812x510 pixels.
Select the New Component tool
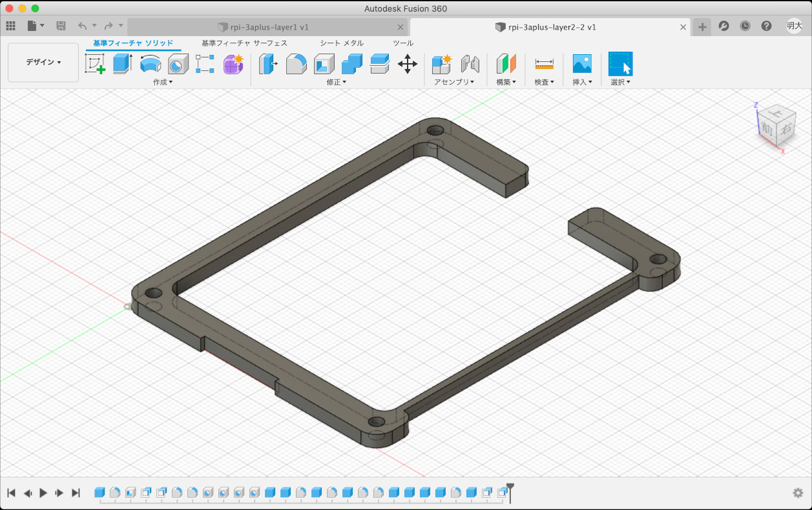442,64
